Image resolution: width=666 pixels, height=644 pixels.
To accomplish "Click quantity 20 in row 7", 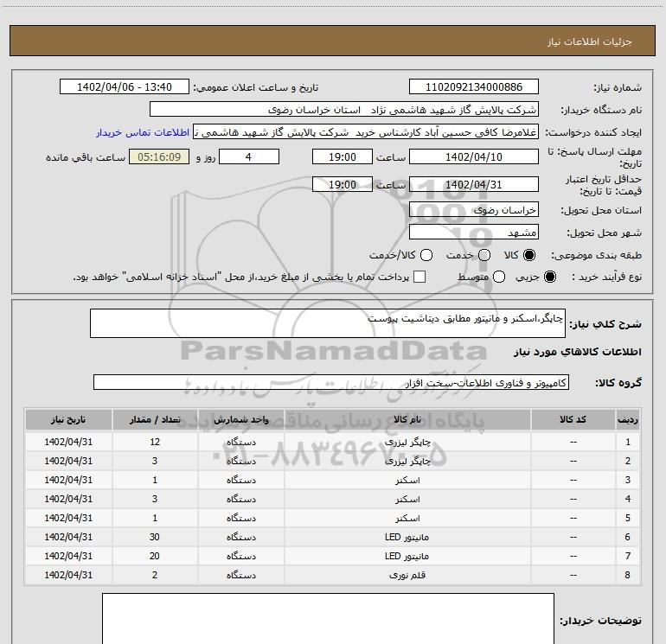I will 155,556.
